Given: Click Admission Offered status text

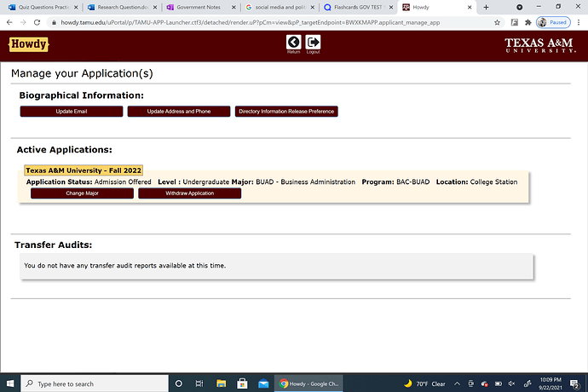Looking at the screenshot, I should 123,182.
